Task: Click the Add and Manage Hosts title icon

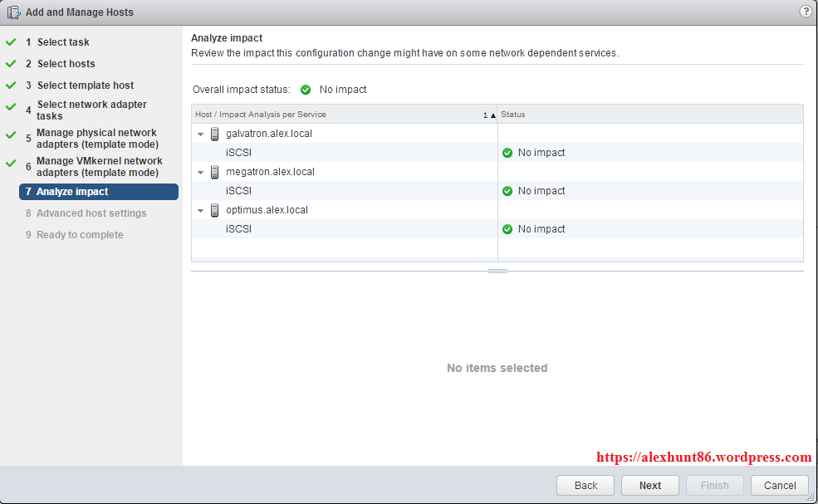Action: tap(13, 12)
